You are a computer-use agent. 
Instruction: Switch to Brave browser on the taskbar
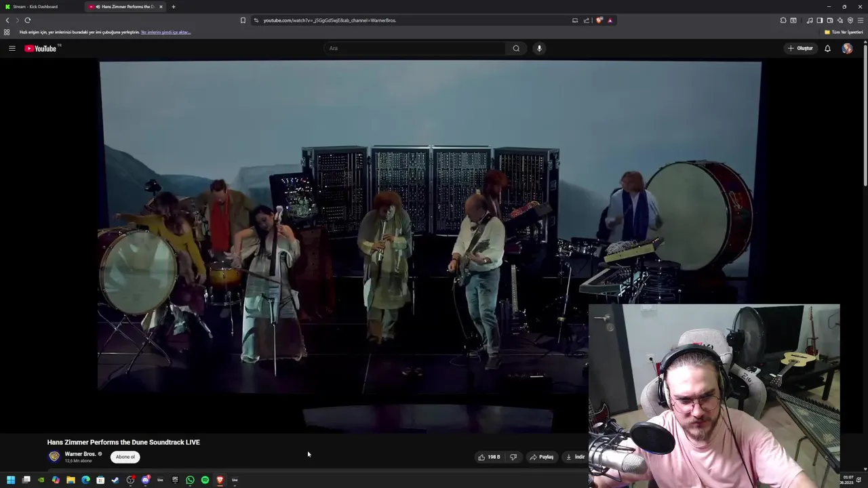coord(220,480)
